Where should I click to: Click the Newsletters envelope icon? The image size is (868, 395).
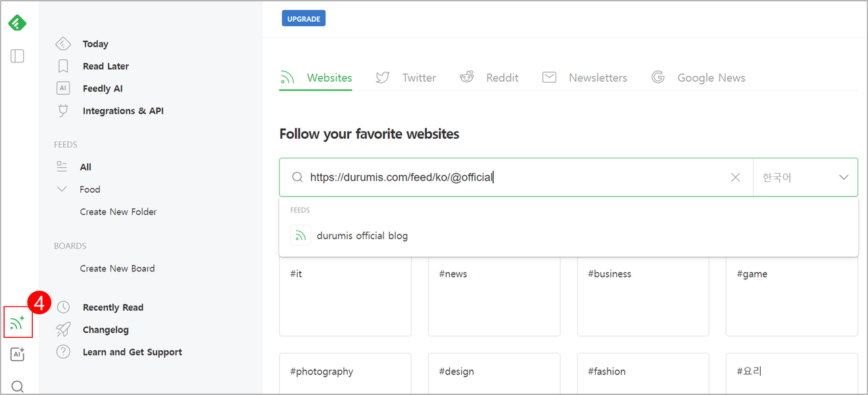click(x=549, y=78)
